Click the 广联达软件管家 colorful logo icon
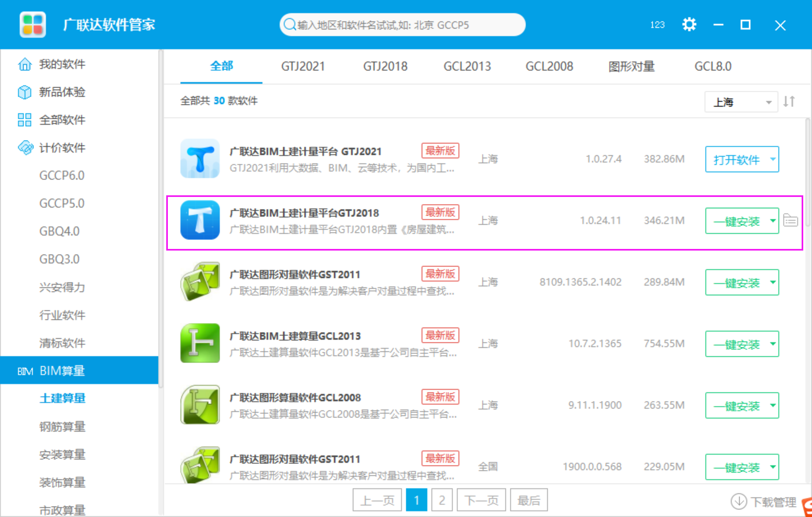Image resolution: width=812 pixels, height=517 pixels. (33, 25)
